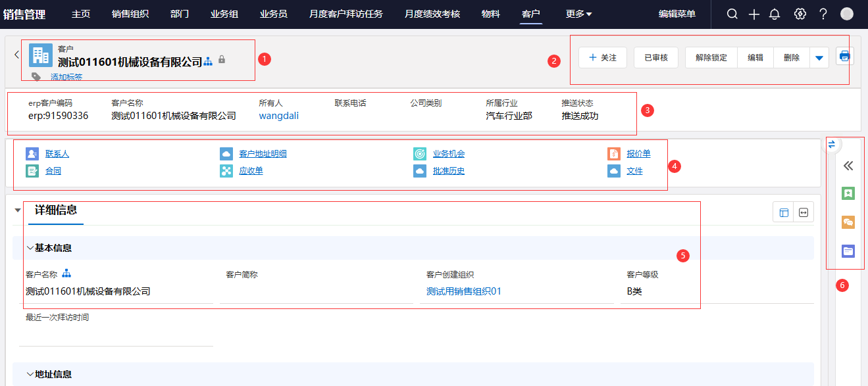Click the settings gear icon

800,14
